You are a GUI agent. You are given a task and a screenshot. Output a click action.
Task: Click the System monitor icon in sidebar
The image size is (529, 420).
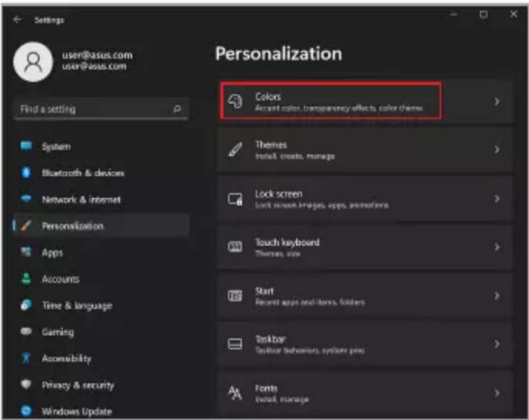click(26, 146)
